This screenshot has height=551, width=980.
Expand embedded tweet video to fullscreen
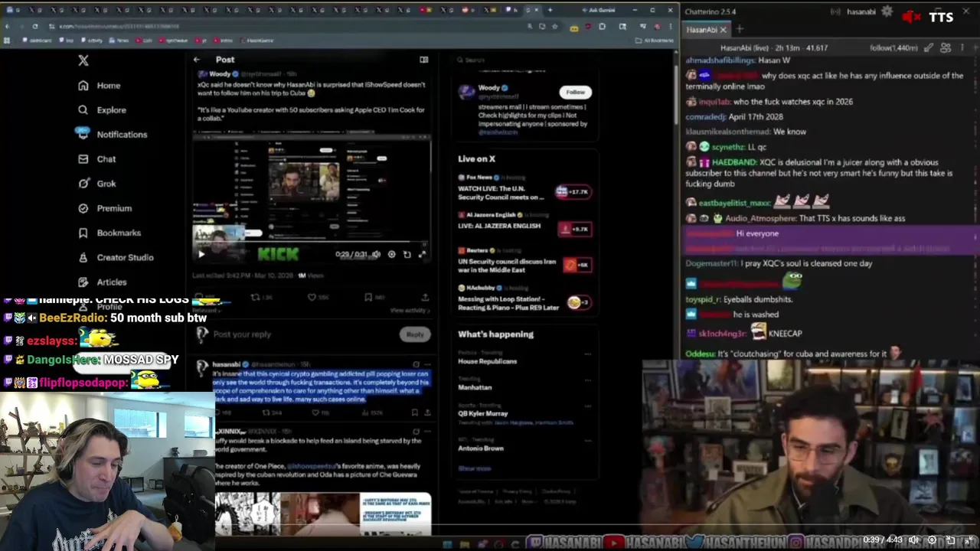[x=422, y=254]
